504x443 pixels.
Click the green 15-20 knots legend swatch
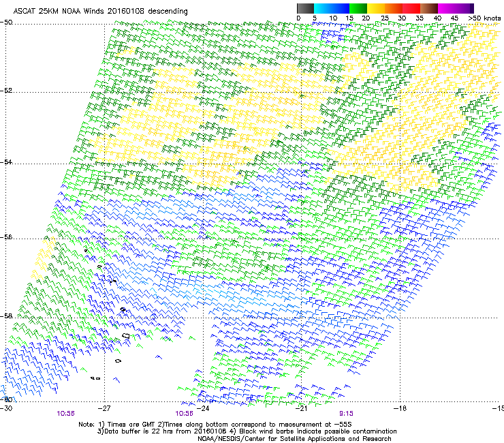[358, 8]
